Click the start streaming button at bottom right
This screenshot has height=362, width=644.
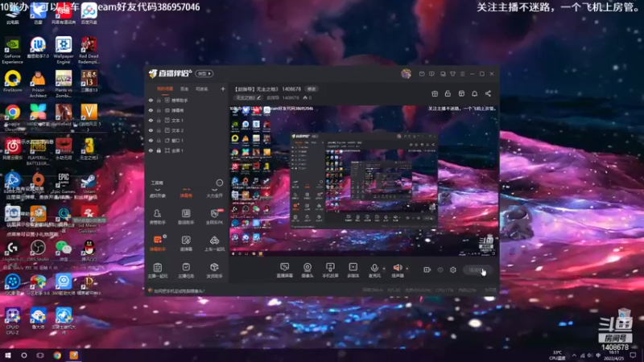pos(477,269)
